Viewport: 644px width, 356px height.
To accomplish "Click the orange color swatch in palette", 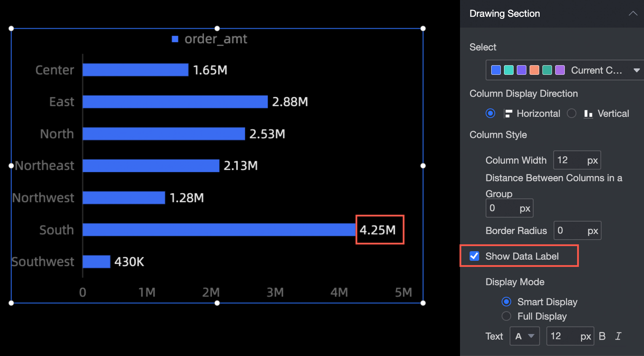I will coord(534,70).
